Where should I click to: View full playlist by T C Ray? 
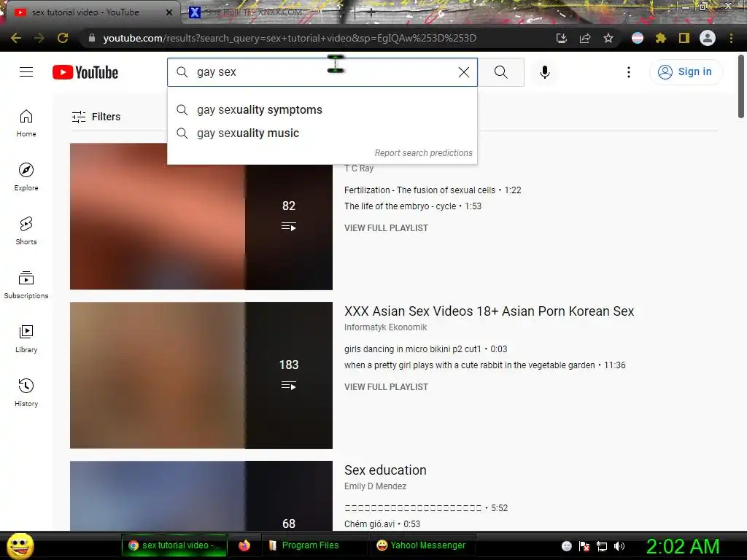387,228
